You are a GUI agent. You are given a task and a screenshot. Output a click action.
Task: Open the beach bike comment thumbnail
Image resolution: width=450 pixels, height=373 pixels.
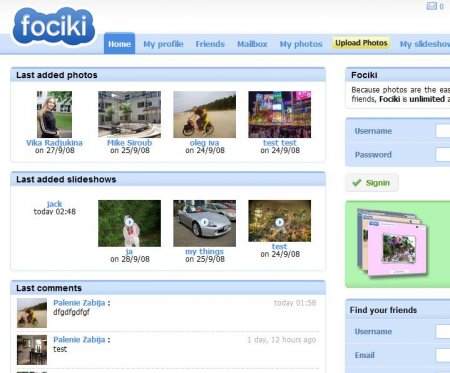pos(32,313)
